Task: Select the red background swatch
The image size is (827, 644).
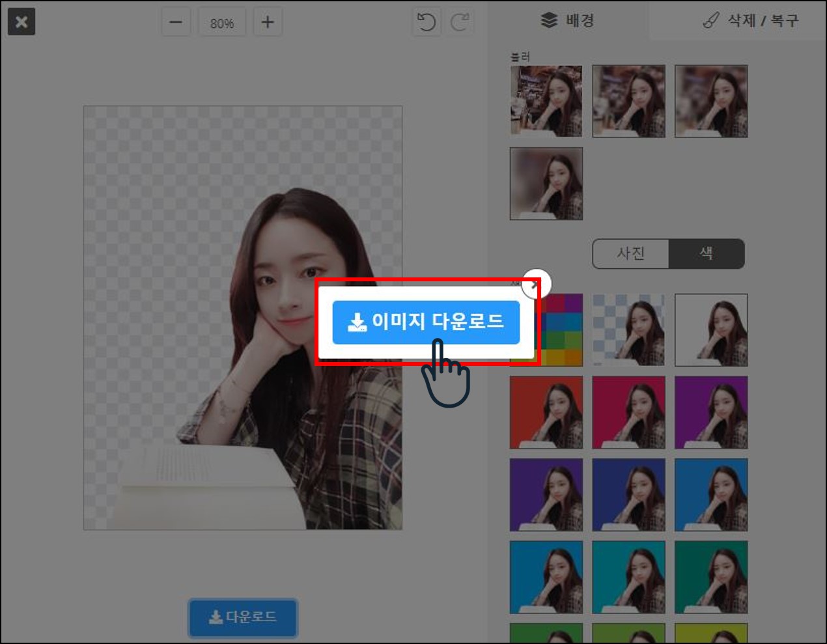Action: pos(546,412)
